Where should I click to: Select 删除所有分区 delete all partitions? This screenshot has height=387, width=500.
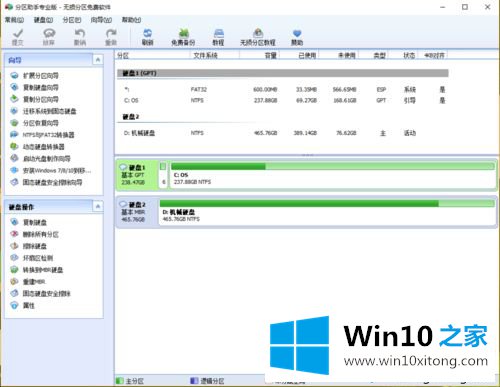click(x=34, y=234)
